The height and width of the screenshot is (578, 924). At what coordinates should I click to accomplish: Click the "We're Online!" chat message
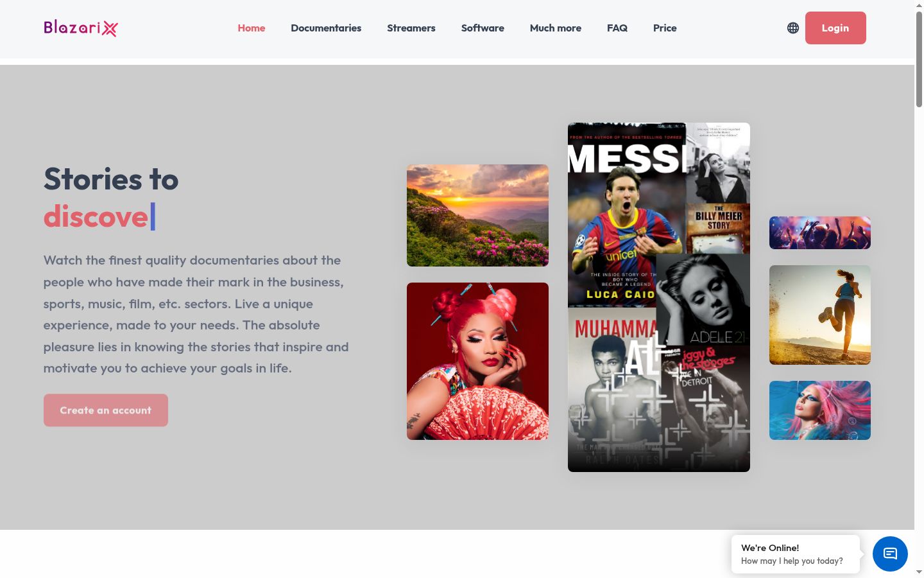click(x=796, y=554)
